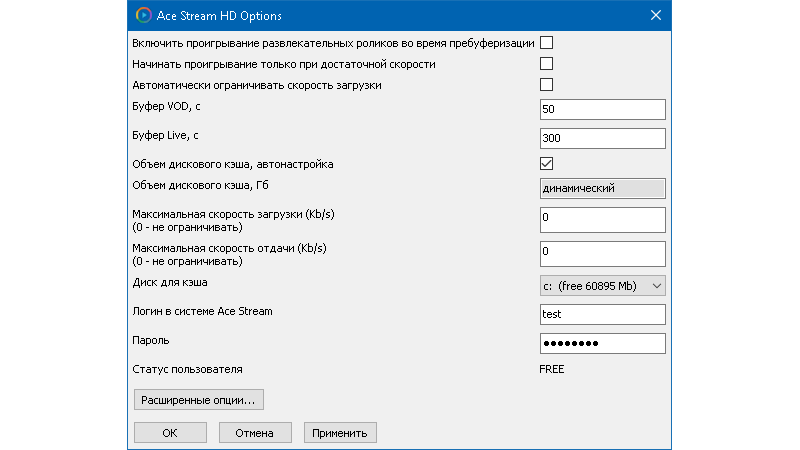Image resolution: width=800 pixels, height=450 pixels.
Task: Open Расширенные опции advanced options
Action: coord(198,401)
